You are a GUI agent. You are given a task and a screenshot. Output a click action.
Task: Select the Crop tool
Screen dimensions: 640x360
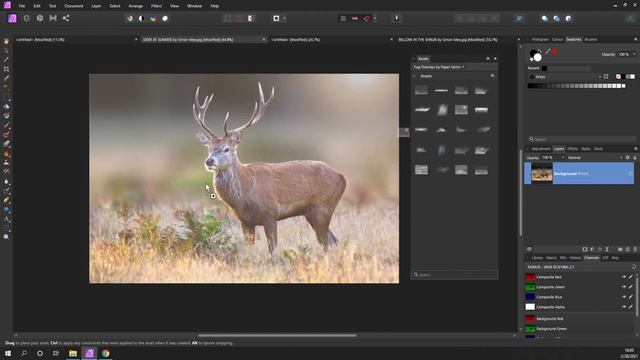click(6, 69)
